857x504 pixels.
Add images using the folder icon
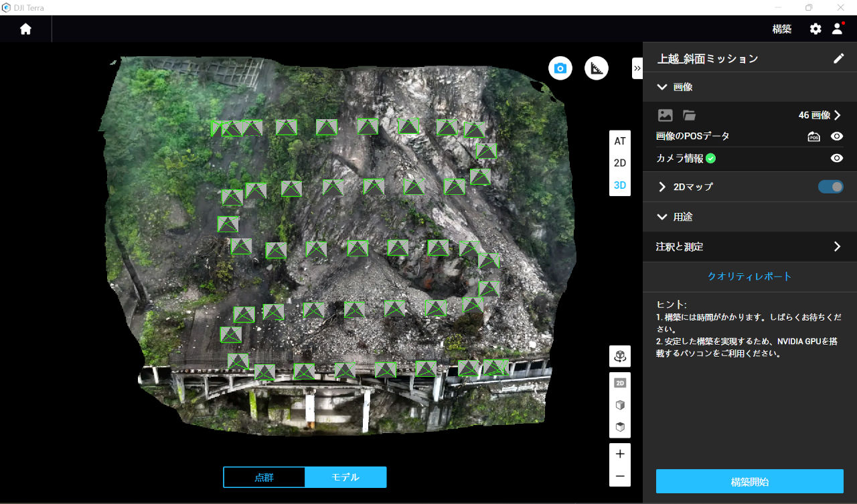(x=689, y=115)
